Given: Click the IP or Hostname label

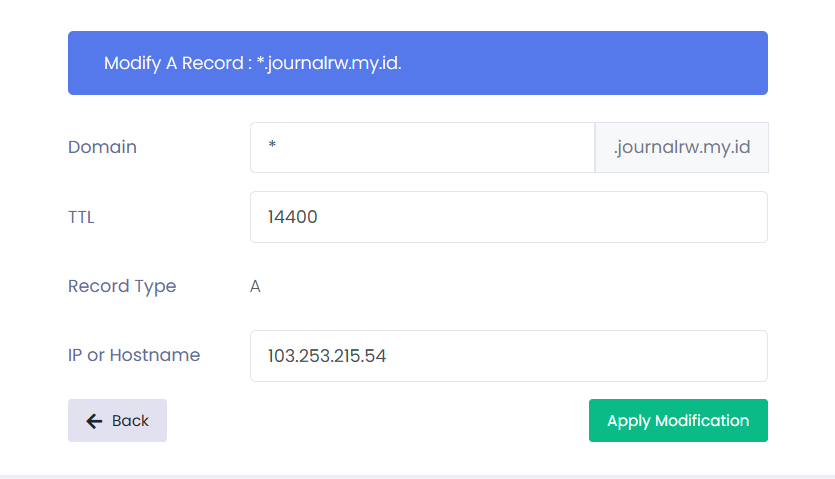Looking at the screenshot, I should 134,355.
